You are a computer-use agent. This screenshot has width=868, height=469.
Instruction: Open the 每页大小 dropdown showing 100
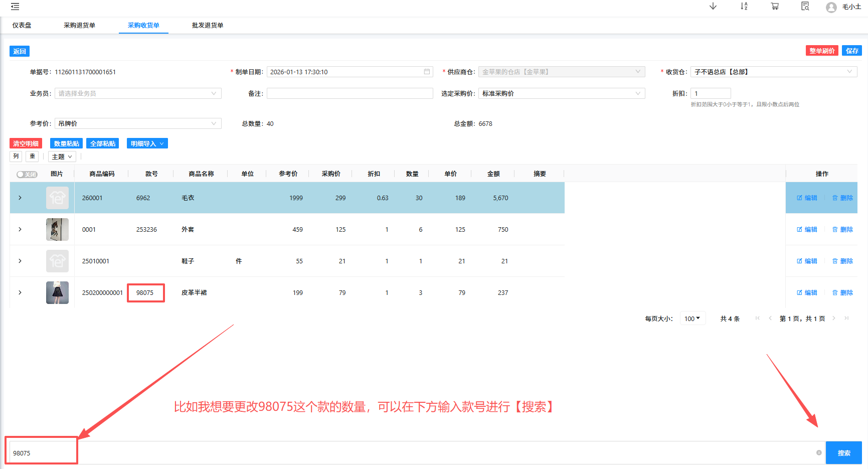click(x=692, y=318)
